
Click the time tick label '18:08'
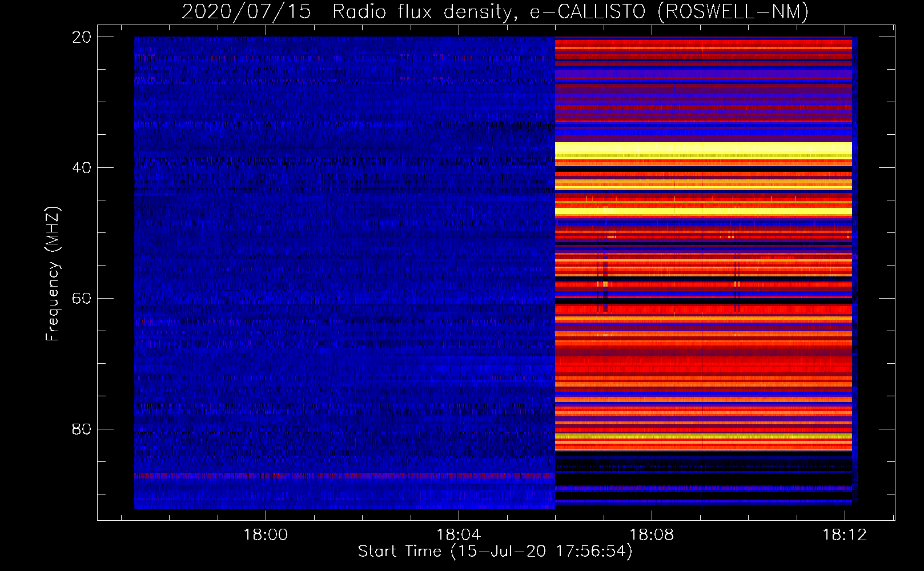click(652, 535)
